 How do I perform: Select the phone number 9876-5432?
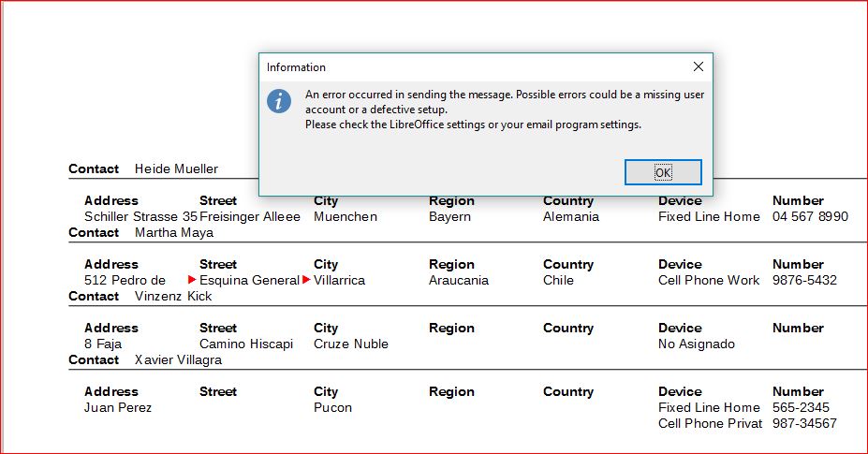point(804,281)
